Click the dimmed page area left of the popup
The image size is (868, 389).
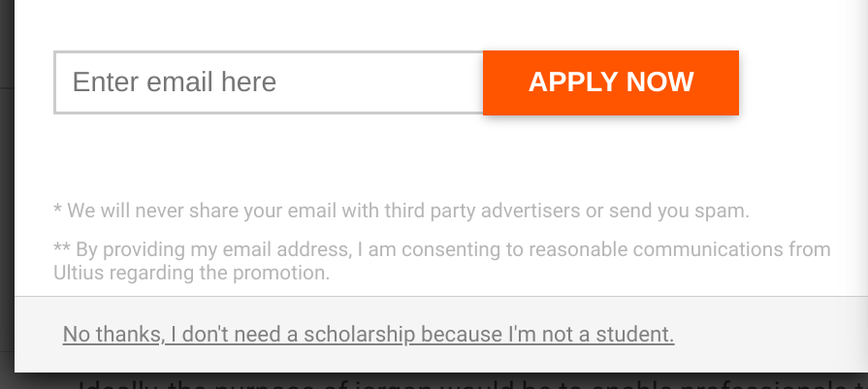click(7, 194)
